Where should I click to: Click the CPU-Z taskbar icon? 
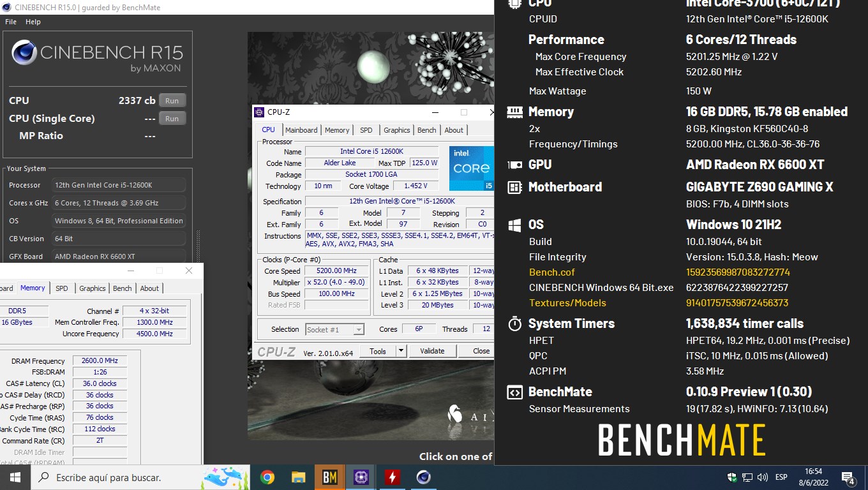[x=361, y=477]
